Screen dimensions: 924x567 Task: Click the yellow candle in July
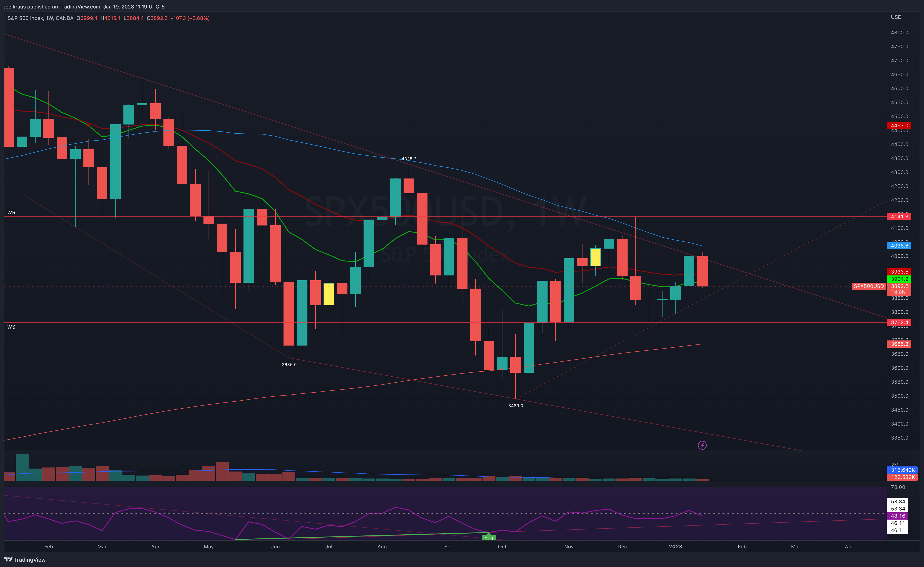tap(328, 294)
